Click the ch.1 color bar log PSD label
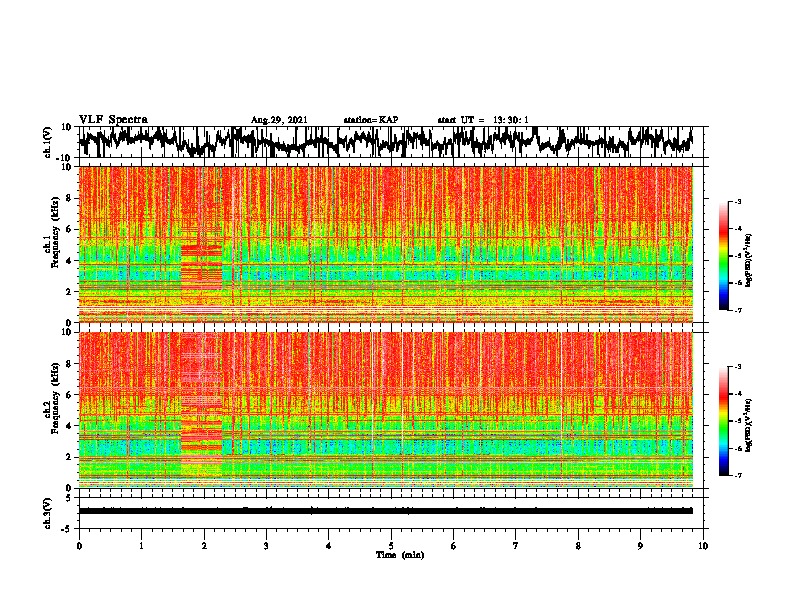This screenshot has width=792, height=612. [749, 261]
